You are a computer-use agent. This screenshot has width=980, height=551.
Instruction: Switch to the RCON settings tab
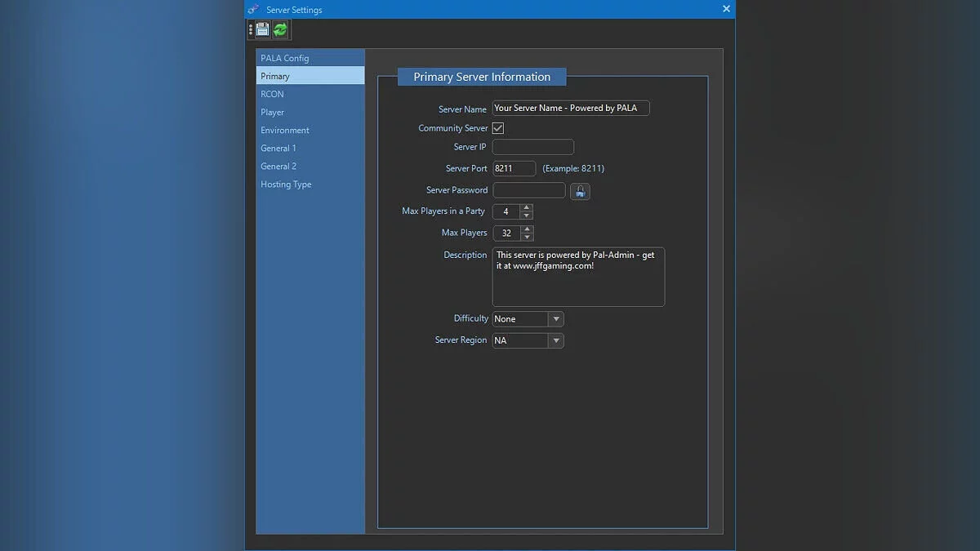tap(273, 94)
